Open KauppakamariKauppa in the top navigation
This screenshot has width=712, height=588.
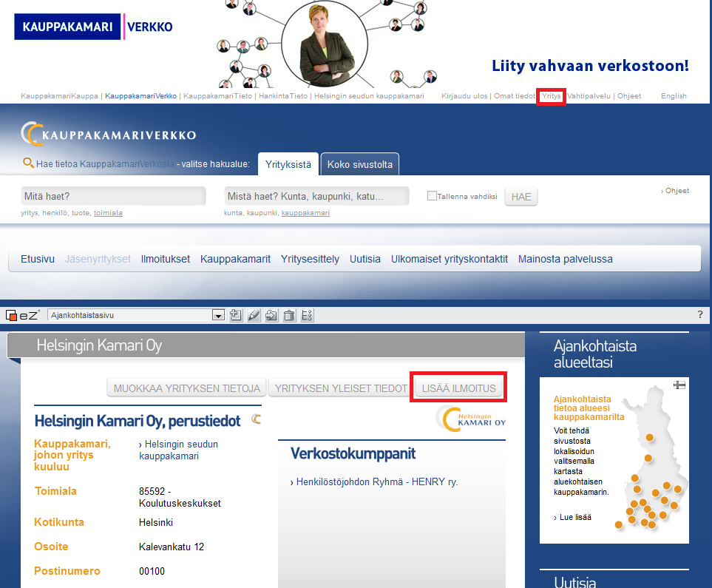point(59,96)
